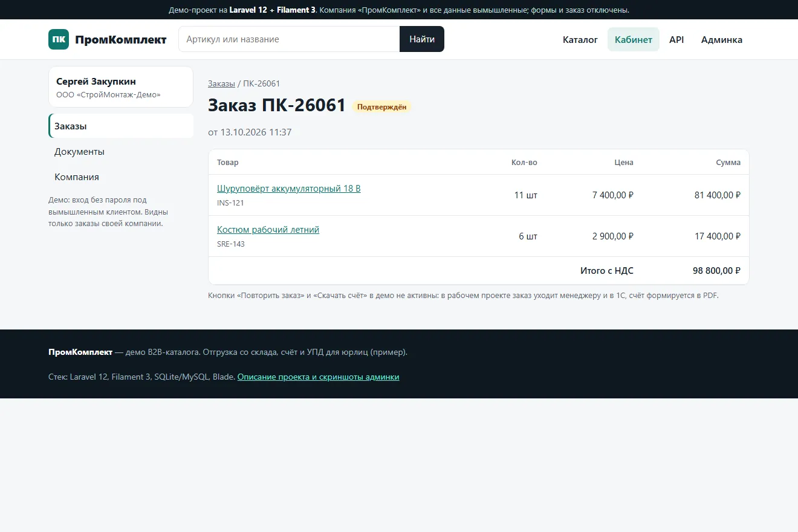Click the sum 17 400,00 ₽

coord(718,236)
